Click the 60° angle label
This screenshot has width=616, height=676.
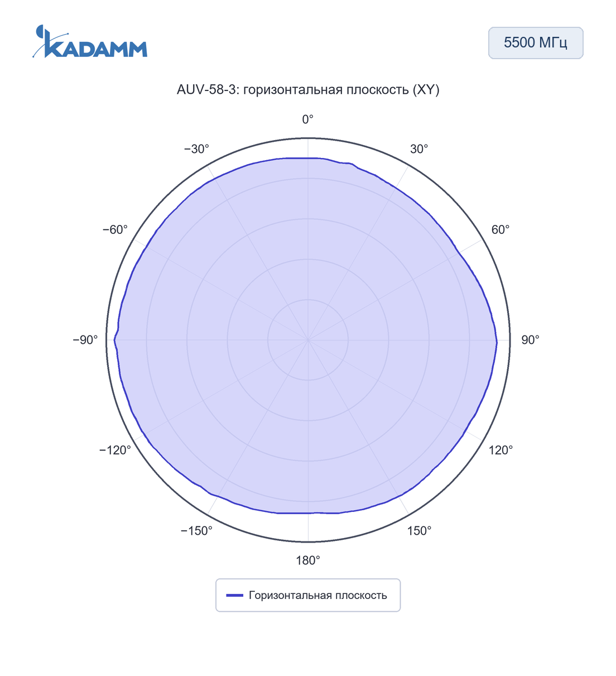[x=501, y=230]
